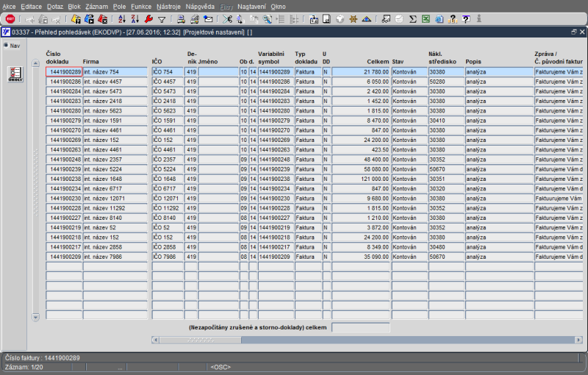588x375 pixels.
Task: Click the cost center 30410 cell
Action: tap(446, 121)
